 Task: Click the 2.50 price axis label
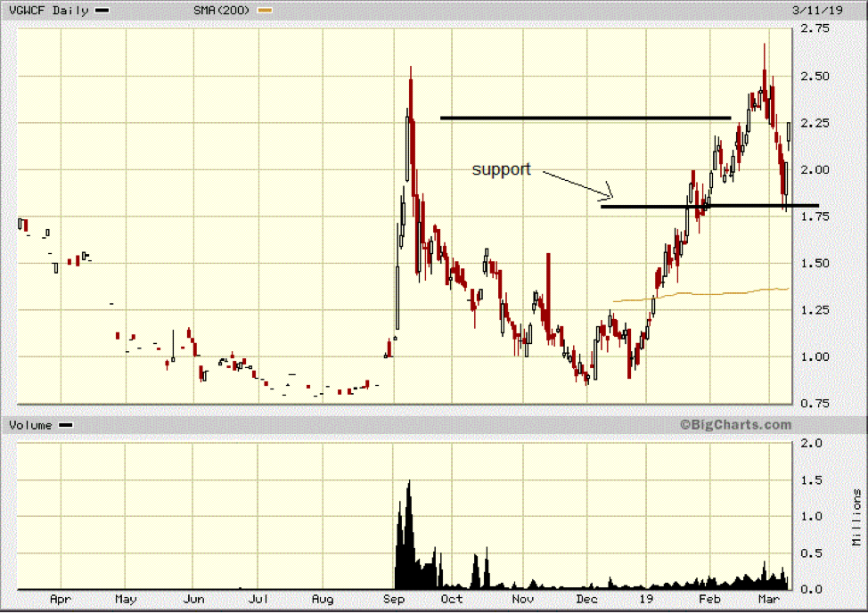(815, 76)
